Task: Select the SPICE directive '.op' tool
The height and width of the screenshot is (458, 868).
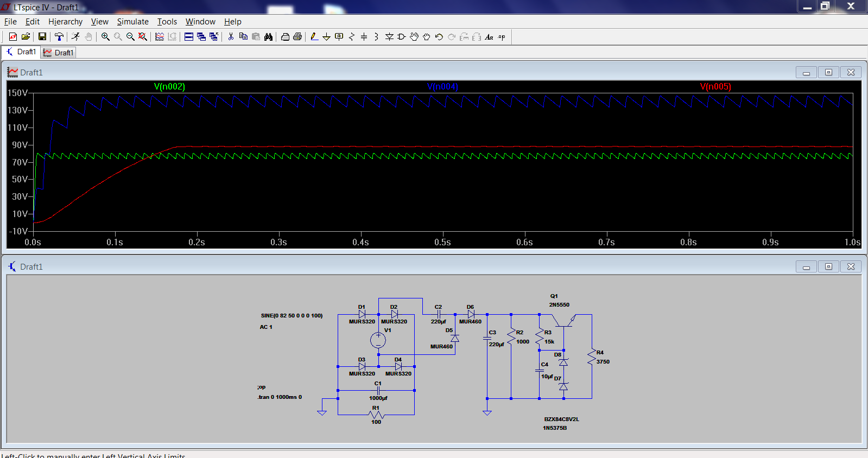Action: pyautogui.click(x=502, y=36)
